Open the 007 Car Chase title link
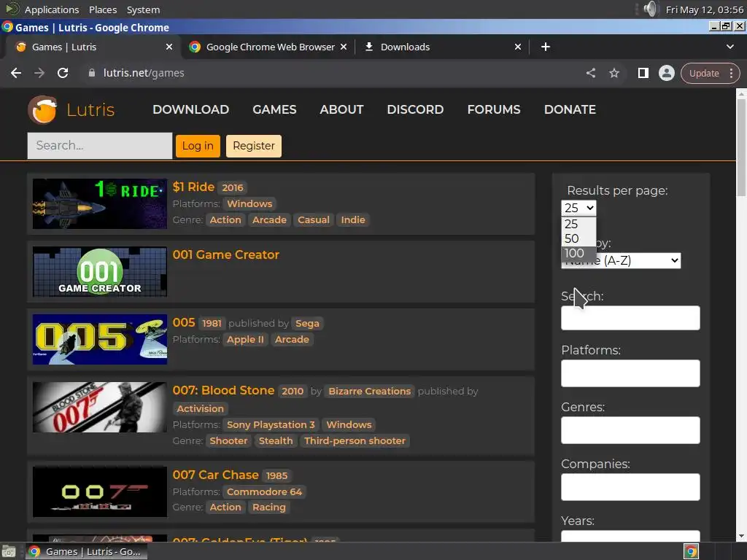The image size is (747, 560). (215, 475)
